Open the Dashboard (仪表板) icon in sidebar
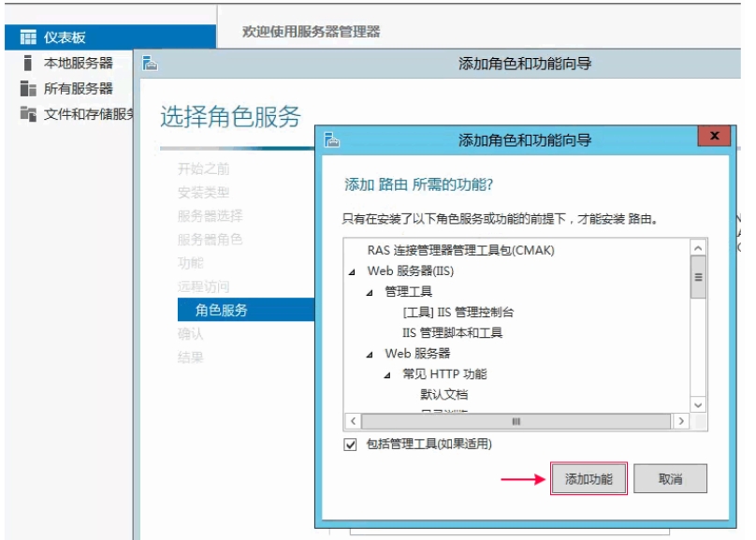Image resolution: width=756 pixels, height=540 pixels. coord(28,37)
